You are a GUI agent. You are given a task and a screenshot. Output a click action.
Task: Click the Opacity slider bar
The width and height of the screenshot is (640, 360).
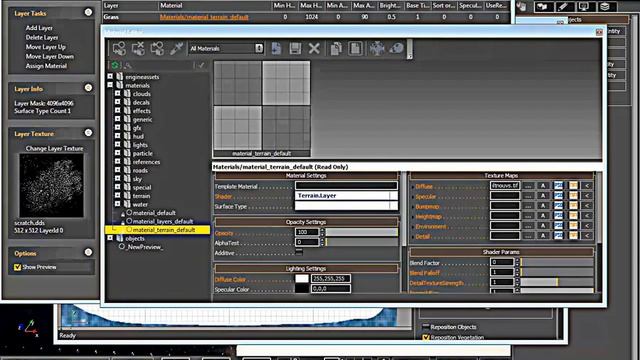point(362,232)
